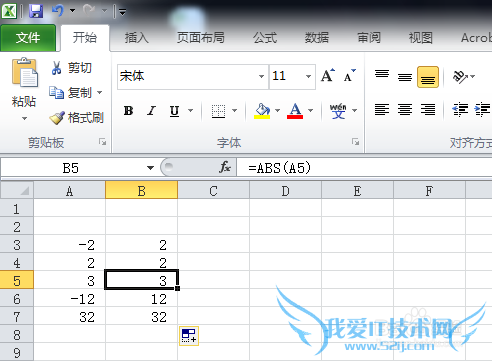This screenshot has height=361, width=492.
Task: Set middle vertical alignment
Action: pyautogui.click(x=405, y=77)
